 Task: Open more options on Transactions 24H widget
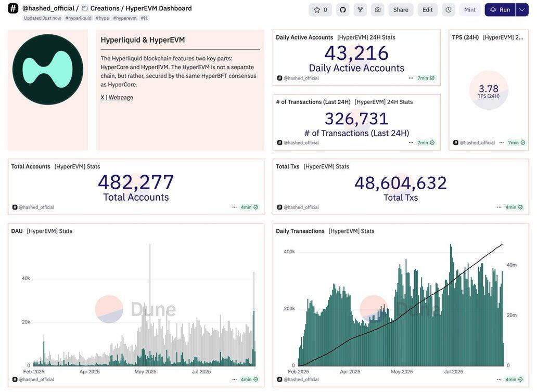(x=411, y=142)
